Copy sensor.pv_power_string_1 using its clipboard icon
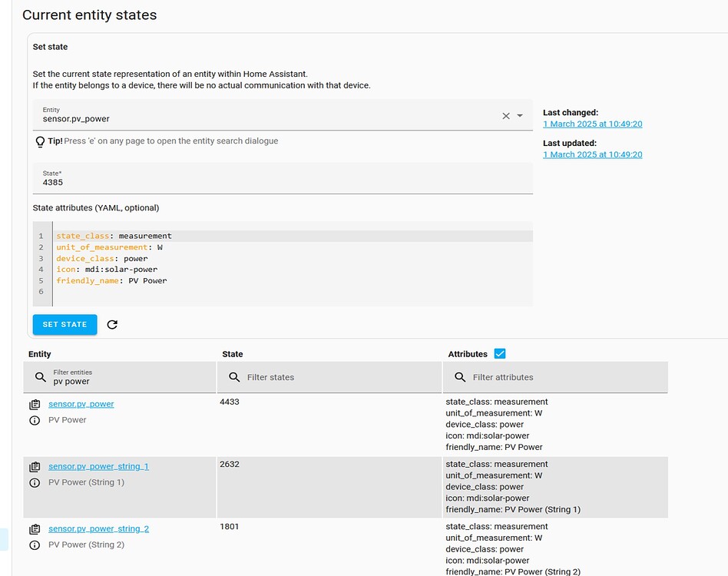 click(x=34, y=465)
